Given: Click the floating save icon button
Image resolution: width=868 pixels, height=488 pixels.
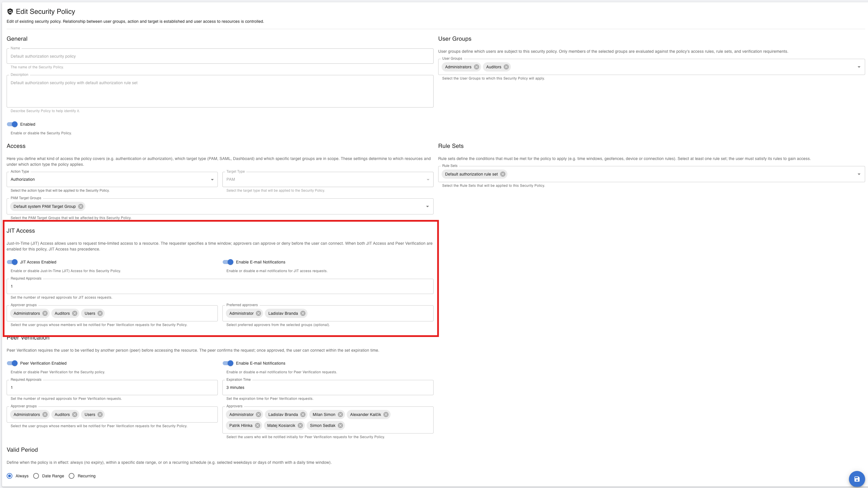Looking at the screenshot, I should [856, 479].
